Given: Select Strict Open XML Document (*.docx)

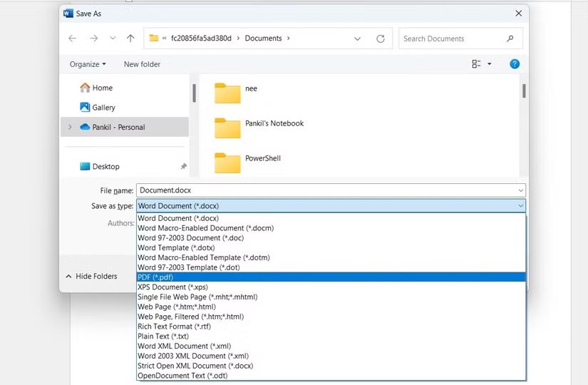Looking at the screenshot, I should (331, 366).
